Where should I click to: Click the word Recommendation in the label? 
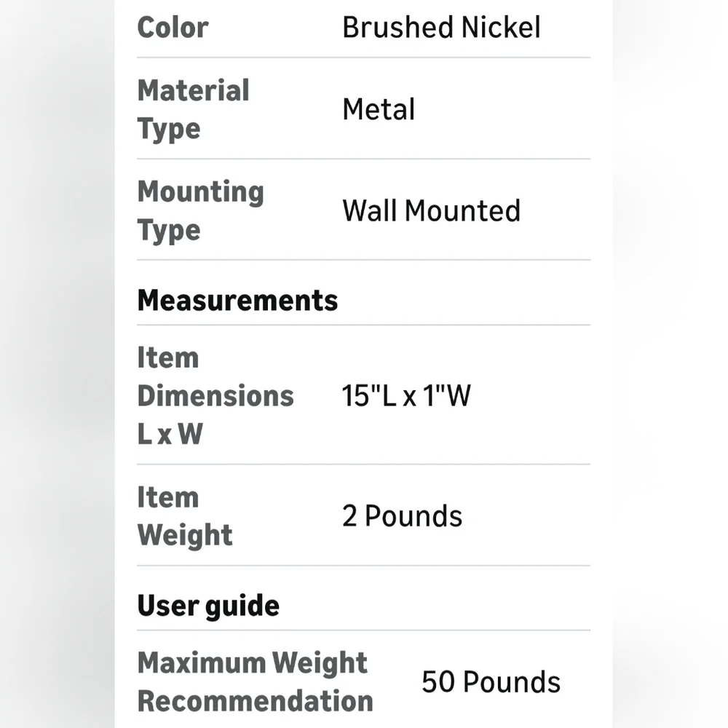coord(256,701)
